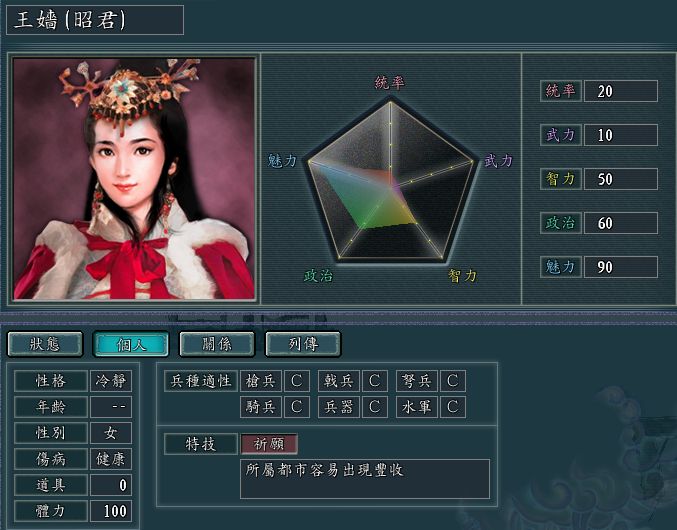This screenshot has width=677, height=530.
Task: Click the skill description text box
Action: pos(365,479)
